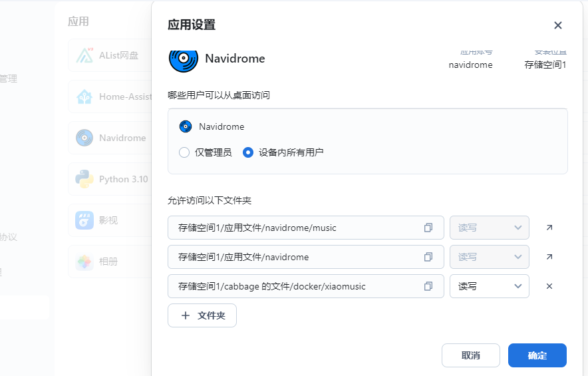Click the 允许访问以下文件夹 label
This screenshot has height=376, width=588.
click(x=210, y=200)
